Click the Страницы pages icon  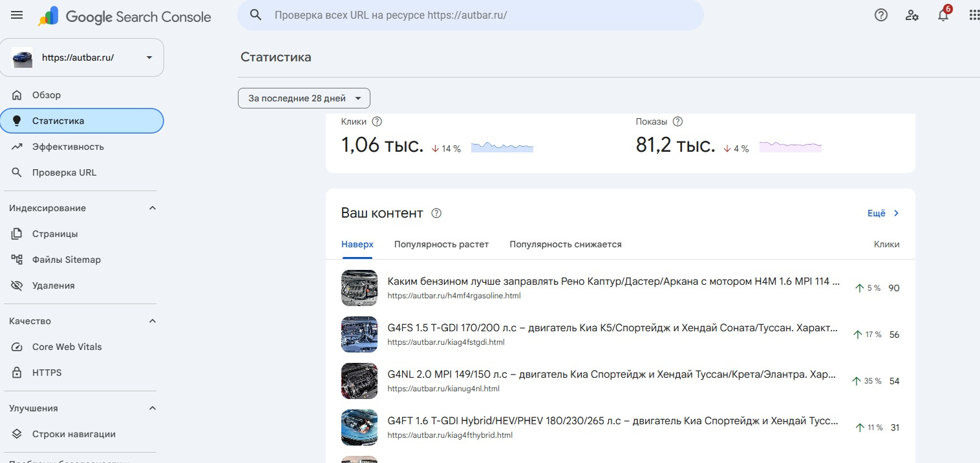pyautogui.click(x=17, y=234)
